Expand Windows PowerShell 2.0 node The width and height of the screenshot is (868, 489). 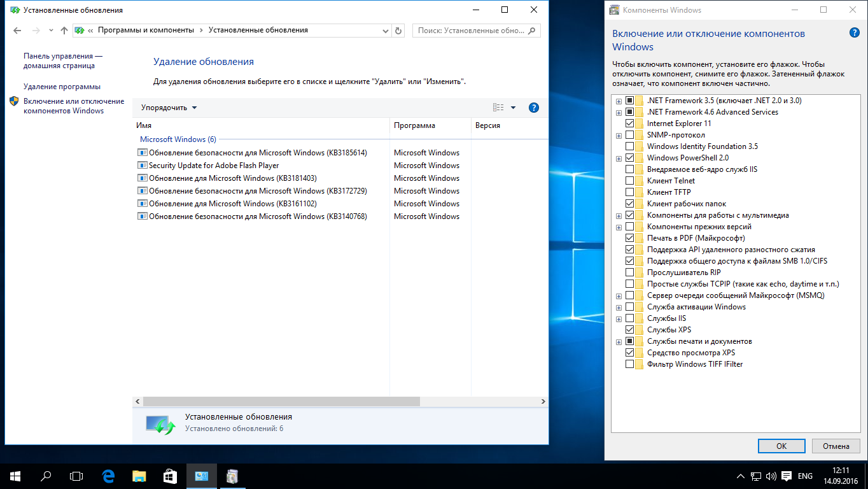pos(619,158)
